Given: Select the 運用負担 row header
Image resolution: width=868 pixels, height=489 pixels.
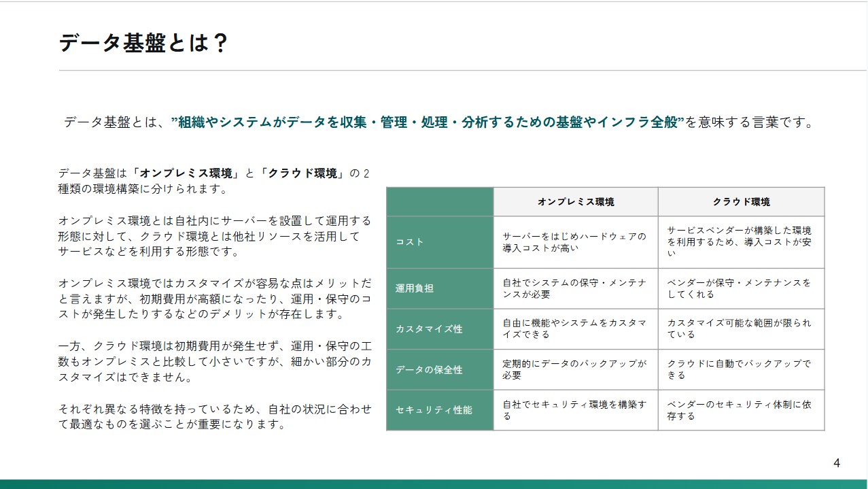Looking at the screenshot, I should [x=439, y=288].
